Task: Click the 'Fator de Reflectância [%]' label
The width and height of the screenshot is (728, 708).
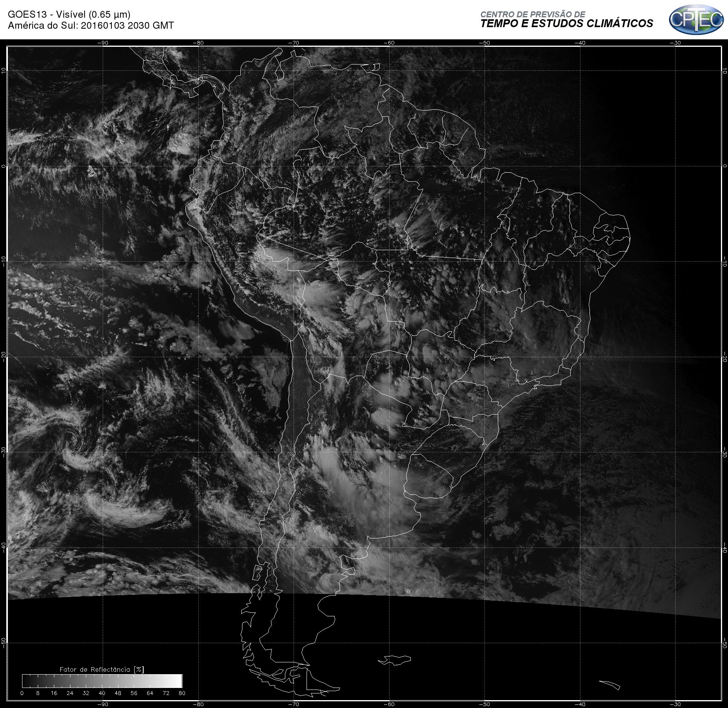Action: click(x=102, y=669)
